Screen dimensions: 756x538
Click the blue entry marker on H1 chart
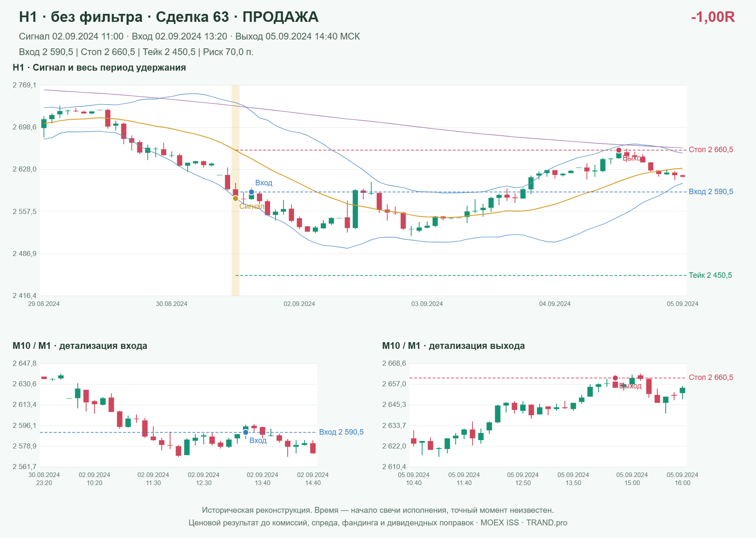pyautogui.click(x=251, y=192)
